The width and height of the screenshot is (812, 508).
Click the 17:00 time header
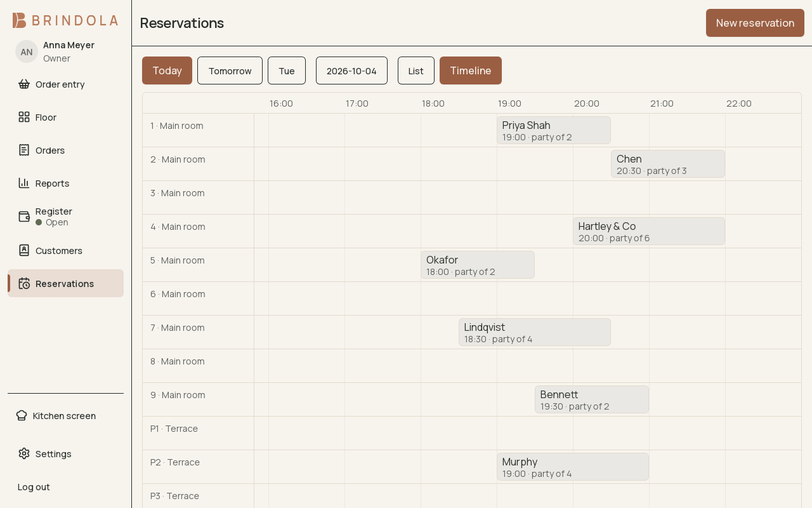click(357, 103)
